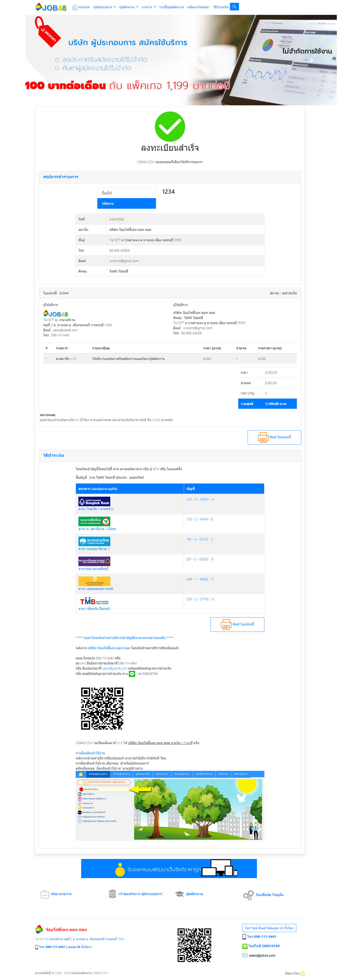Screen dimensions: 340x980
Task: Click the green LINE icon in payment instructions
Action: pyautogui.click(x=132, y=674)
